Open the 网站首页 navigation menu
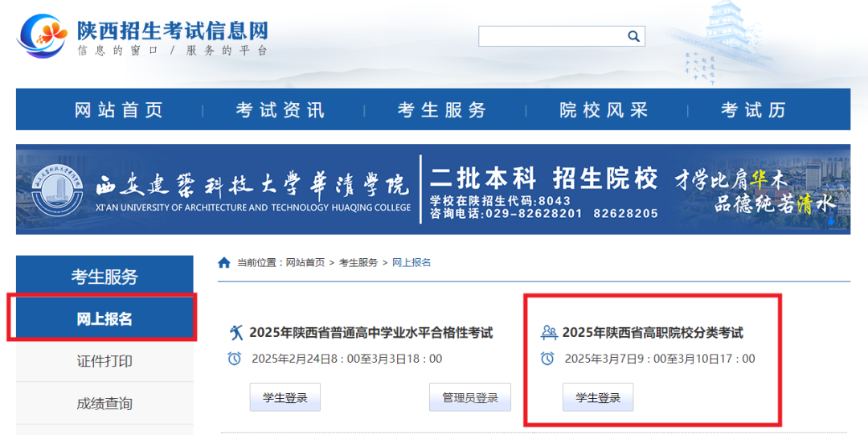The height and width of the screenshot is (435, 868). point(119,110)
